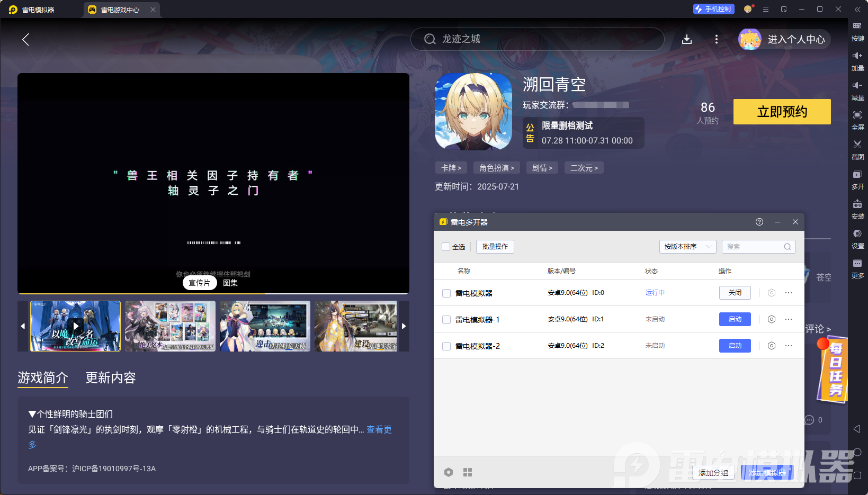The height and width of the screenshot is (495, 868).
Task: Click the 立即预约 reserve button
Action: pyautogui.click(x=782, y=112)
